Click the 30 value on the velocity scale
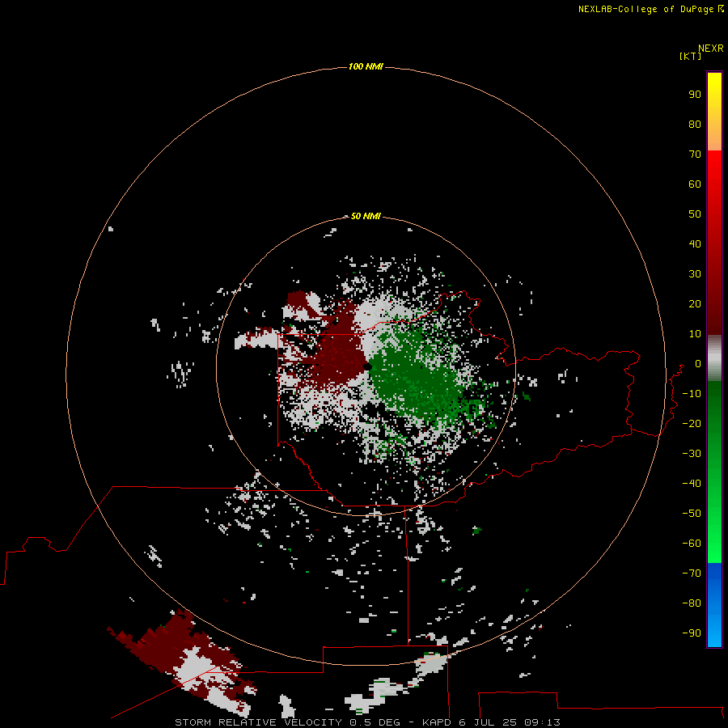The height and width of the screenshot is (728, 728). (695, 274)
